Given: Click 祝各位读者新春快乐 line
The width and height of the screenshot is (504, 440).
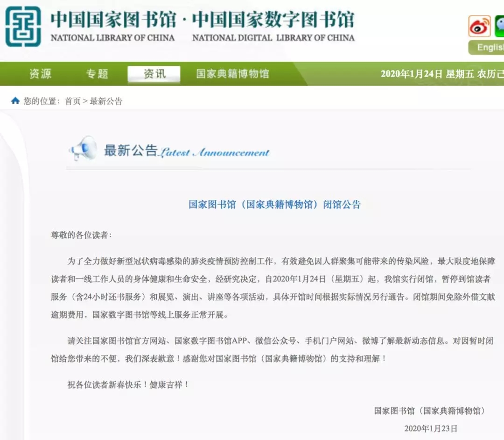Looking at the screenshot, I should [128, 384].
